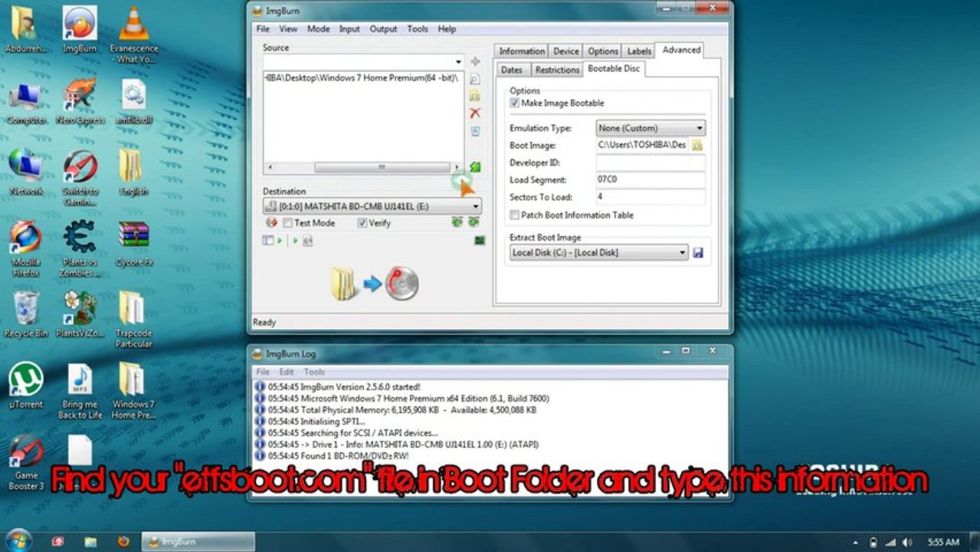Screen dimensions: 980x552
Task: Open the µTorrent desktop shortcut
Action: pos(26,386)
